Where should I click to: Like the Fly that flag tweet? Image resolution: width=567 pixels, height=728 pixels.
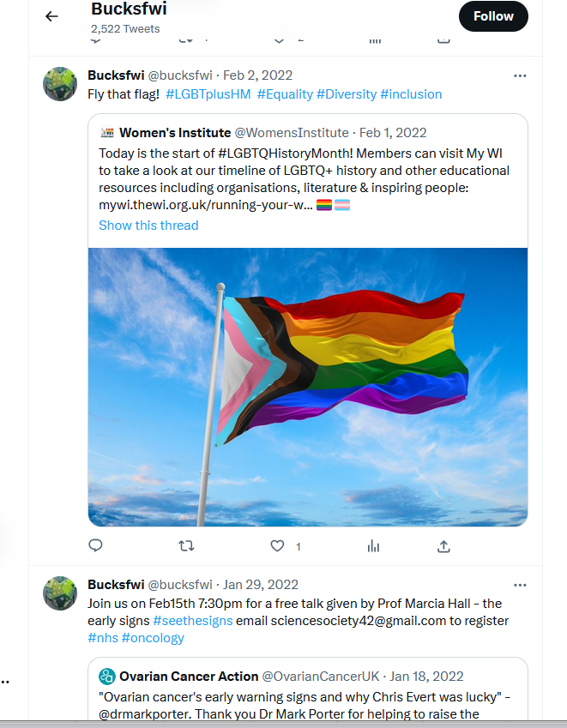(x=277, y=545)
